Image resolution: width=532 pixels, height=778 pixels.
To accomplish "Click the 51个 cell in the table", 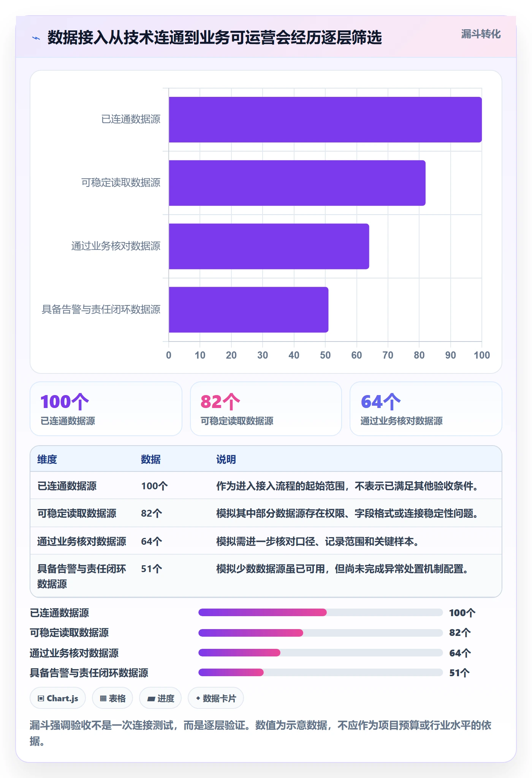I will pyautogui.click(x=152, y=569).
